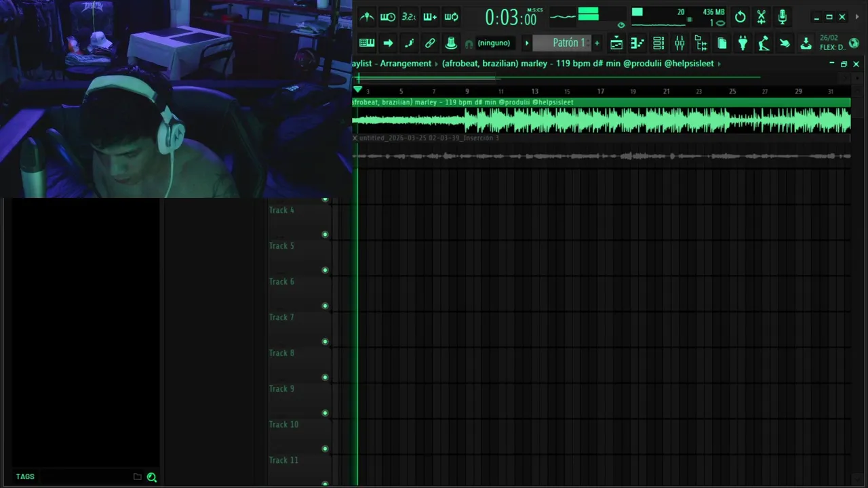Open the Mixer icon
Viewport: 868px width, 488px height.
(679, 43)
